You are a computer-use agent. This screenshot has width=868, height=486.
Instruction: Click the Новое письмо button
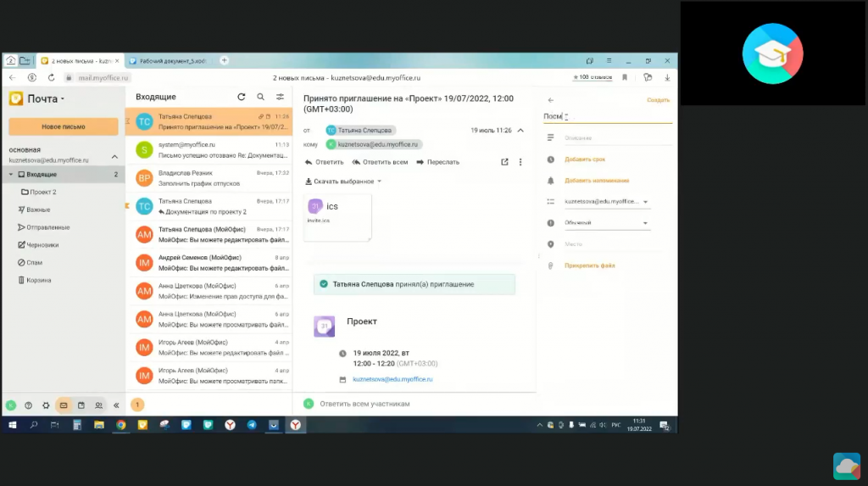click(63, 127)
